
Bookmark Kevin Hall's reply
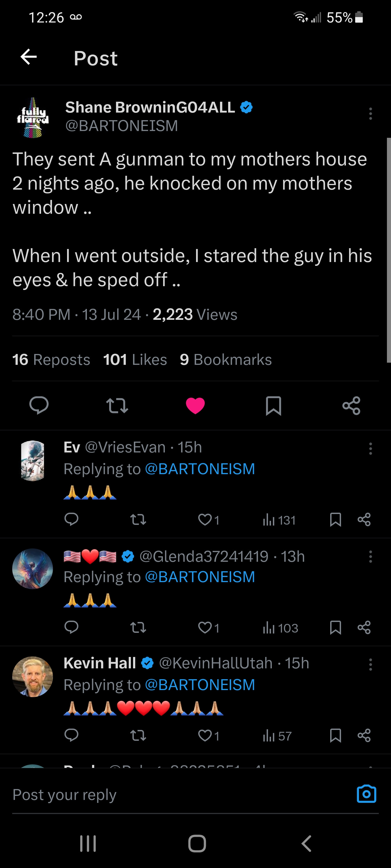click(x=335, y=735)
